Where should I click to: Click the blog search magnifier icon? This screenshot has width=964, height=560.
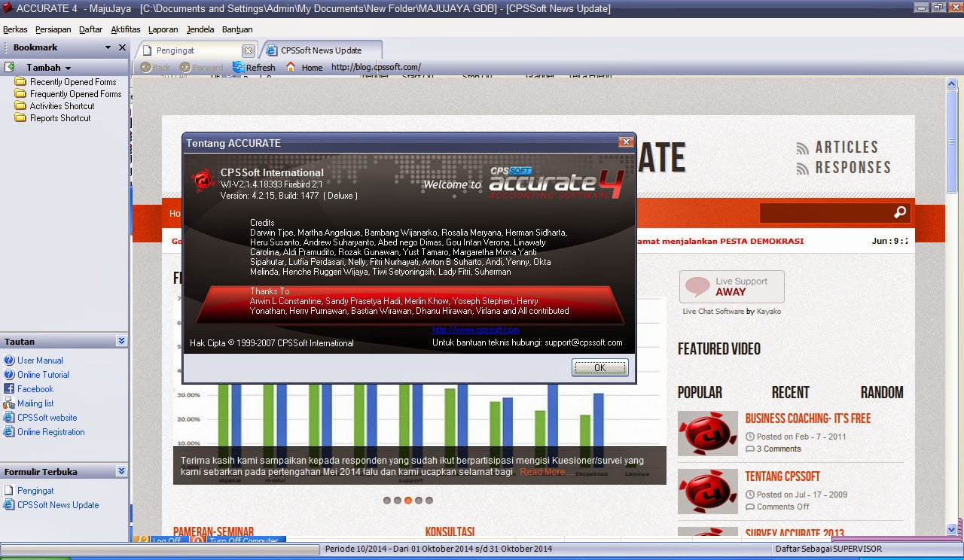(x=900, y=213)
